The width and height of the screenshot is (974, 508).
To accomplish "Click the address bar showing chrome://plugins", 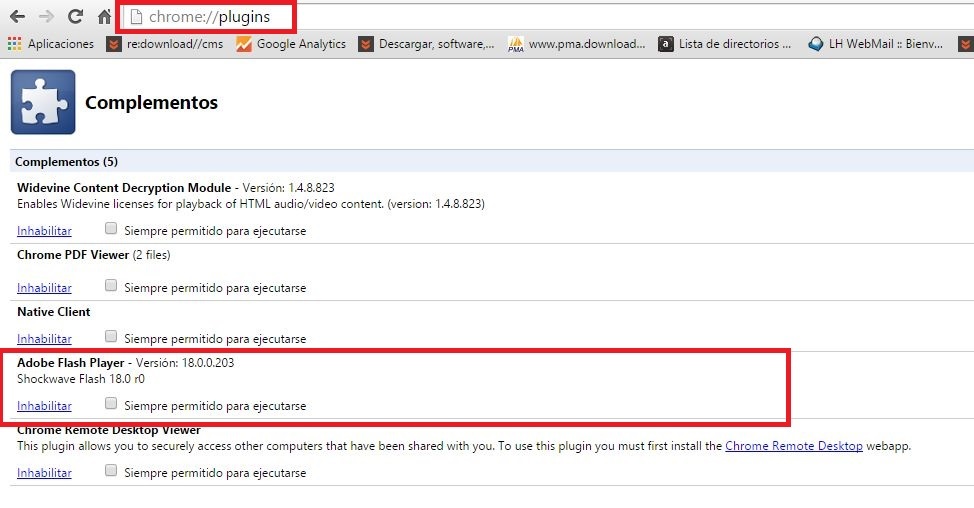I will pyautogui.click(x=547, y=17).
